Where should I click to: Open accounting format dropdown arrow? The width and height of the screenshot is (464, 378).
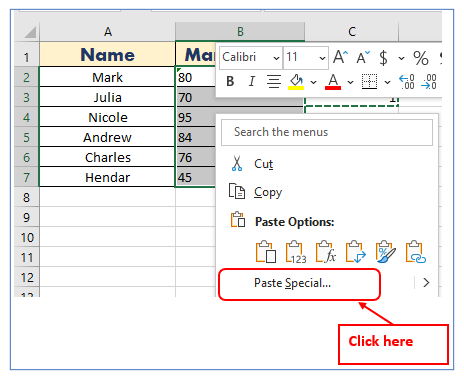click(401, 58)
